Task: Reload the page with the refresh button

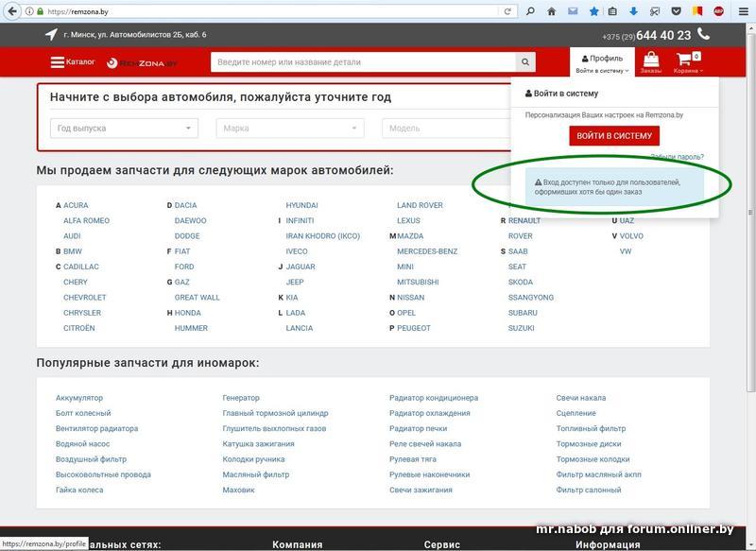Action: click(x=508, y=11)
